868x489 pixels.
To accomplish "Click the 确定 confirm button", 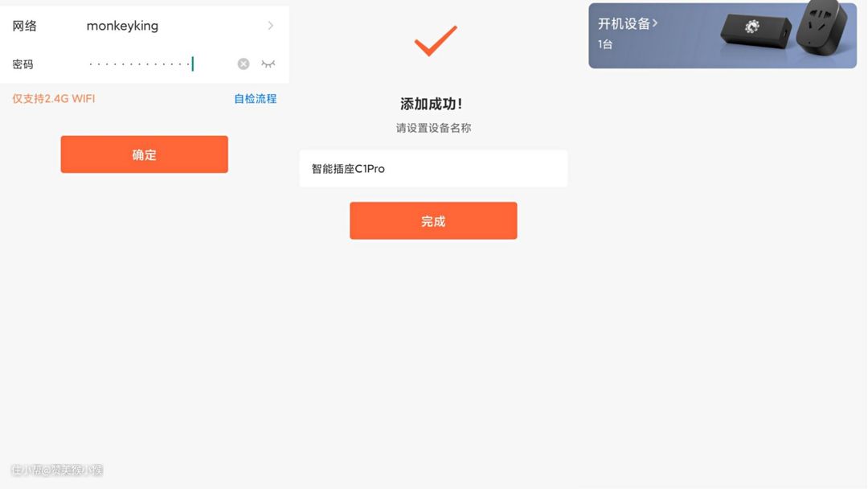I will coord(144,154).
